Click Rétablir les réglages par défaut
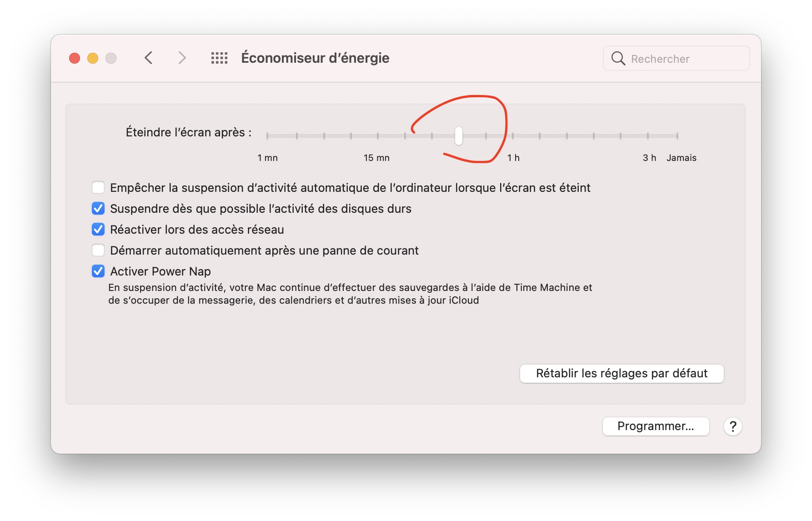This screenshot has height=521, width=812. coord(622,373)
